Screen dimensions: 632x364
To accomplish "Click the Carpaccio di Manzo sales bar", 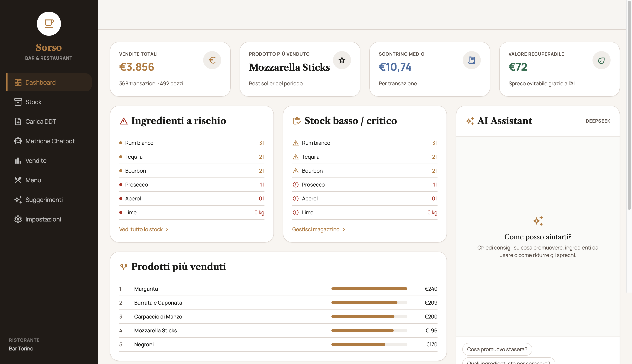I will (369, 317).
